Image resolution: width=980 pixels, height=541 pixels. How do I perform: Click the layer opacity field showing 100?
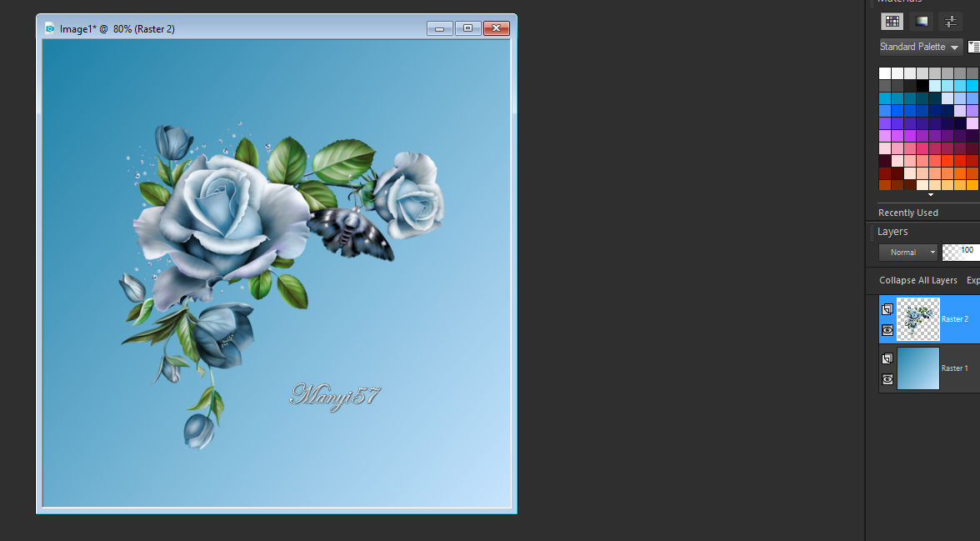[x=962, y=252]
